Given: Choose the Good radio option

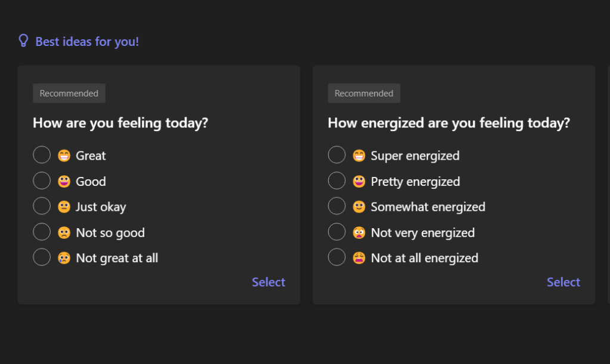Looking at the screenshot, I should point(42,181).
